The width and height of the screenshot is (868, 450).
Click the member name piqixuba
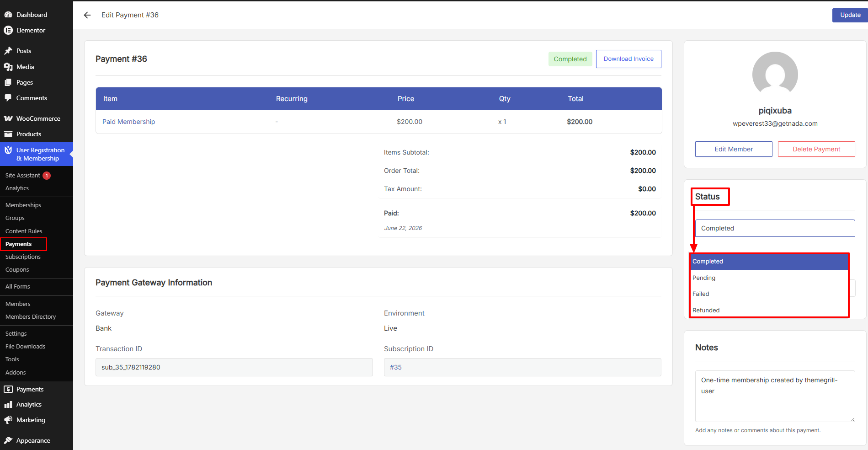click(x=775, y=111)
